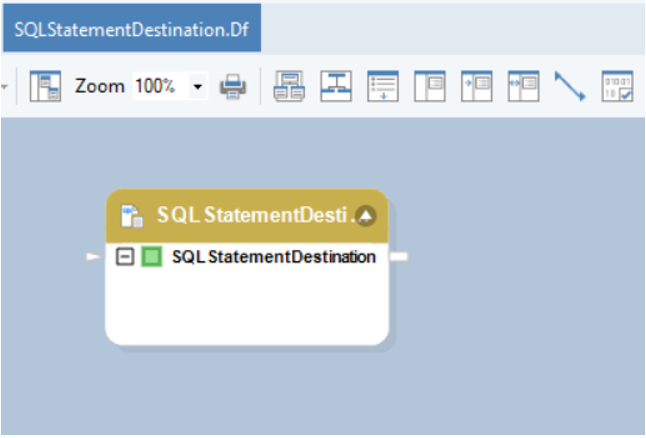
Task: Click the stacked boxes auto-layout icon
Action: click(x=290, y=87)
